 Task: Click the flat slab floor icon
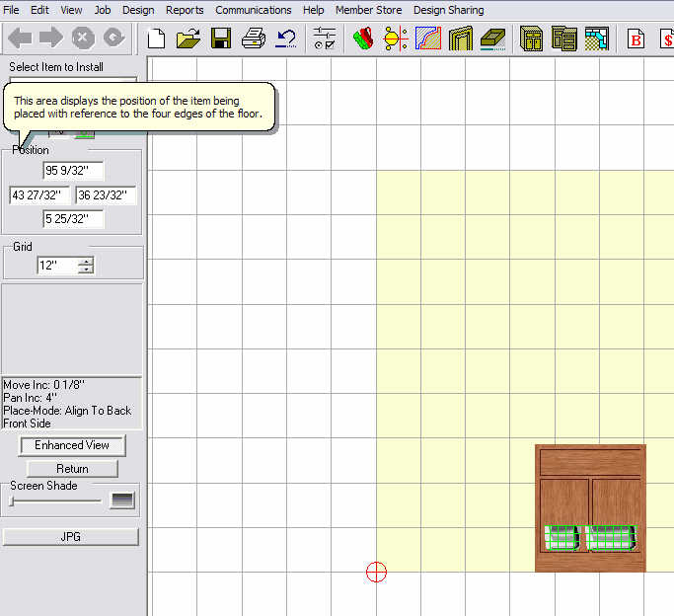493,39
